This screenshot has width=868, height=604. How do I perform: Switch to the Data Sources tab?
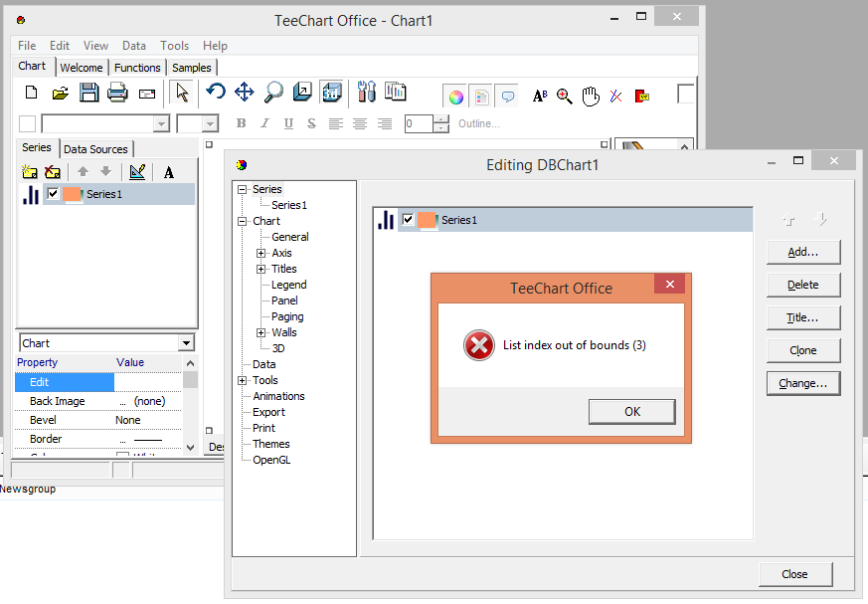click(95, 149)
